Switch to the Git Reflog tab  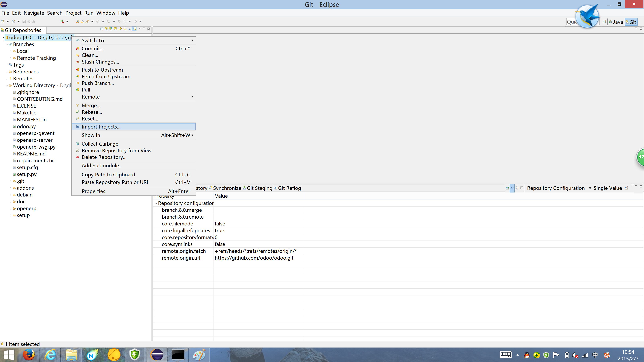tap(288, 188)
